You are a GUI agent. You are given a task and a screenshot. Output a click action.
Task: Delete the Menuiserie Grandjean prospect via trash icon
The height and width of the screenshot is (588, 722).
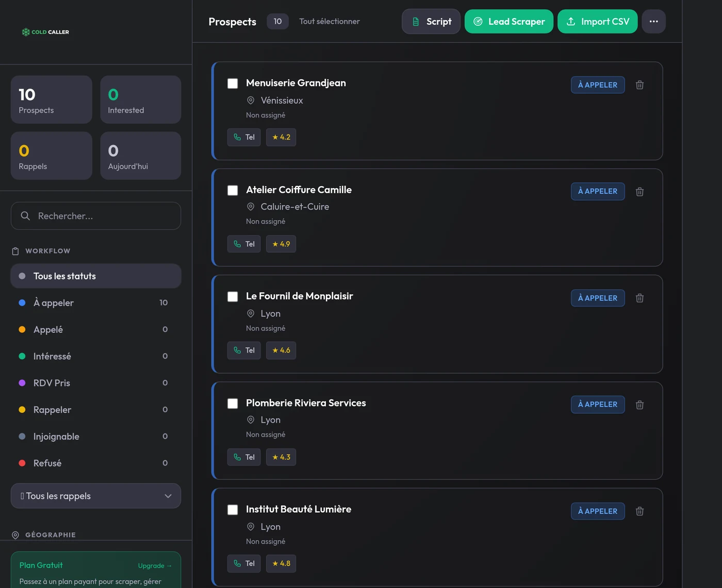coord(639,85)
